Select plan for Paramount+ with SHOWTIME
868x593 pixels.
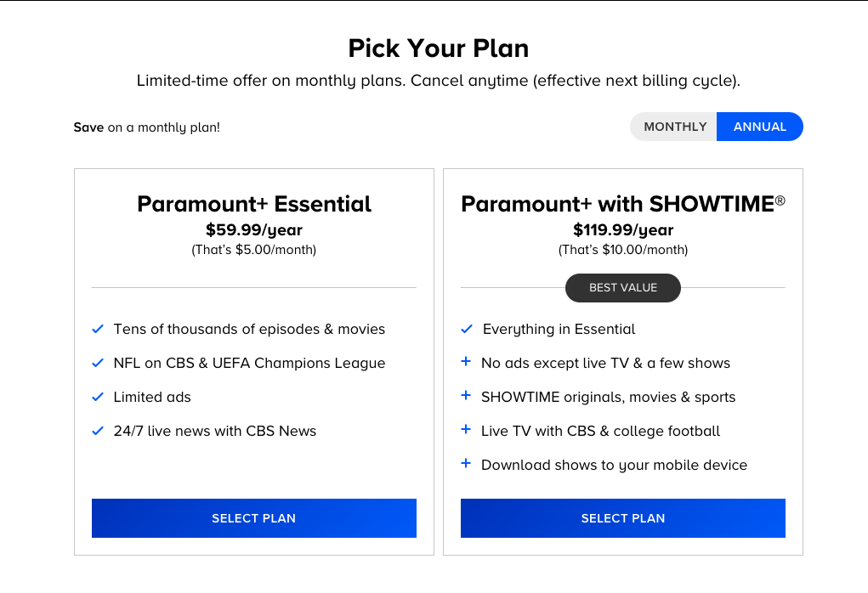tap(622, 518)
